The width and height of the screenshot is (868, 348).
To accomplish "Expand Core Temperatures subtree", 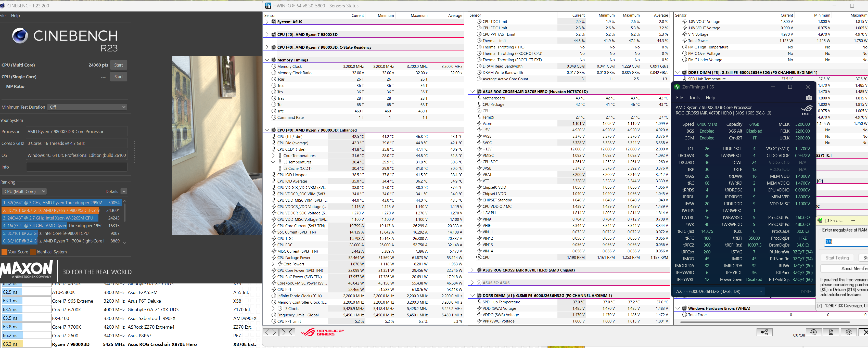I will (273, 156).
